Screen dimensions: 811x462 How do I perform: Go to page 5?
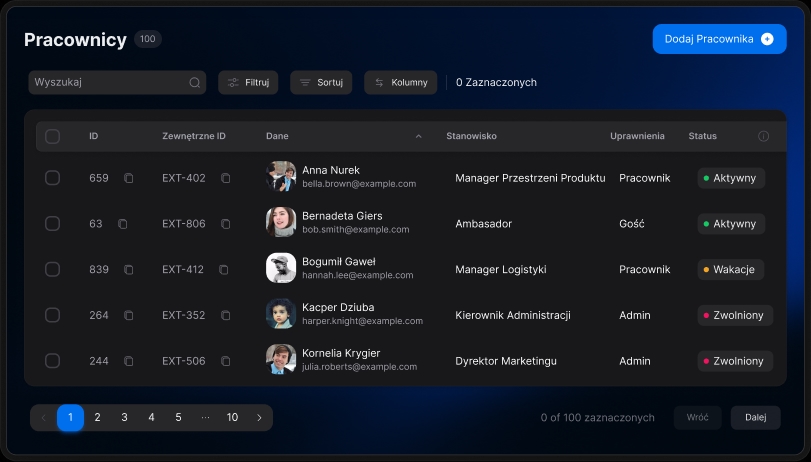[x=178, y=418]
